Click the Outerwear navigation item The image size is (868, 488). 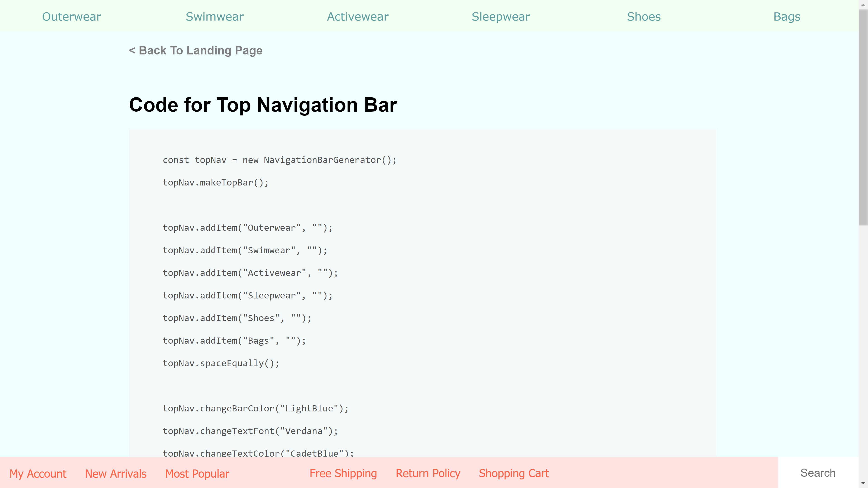[x=71, y=16]
